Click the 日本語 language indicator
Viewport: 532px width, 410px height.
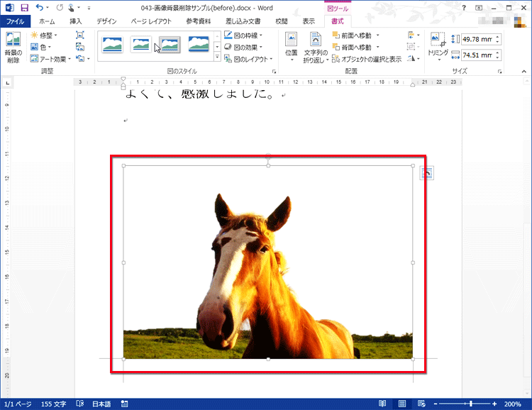[x=101, y=404]
